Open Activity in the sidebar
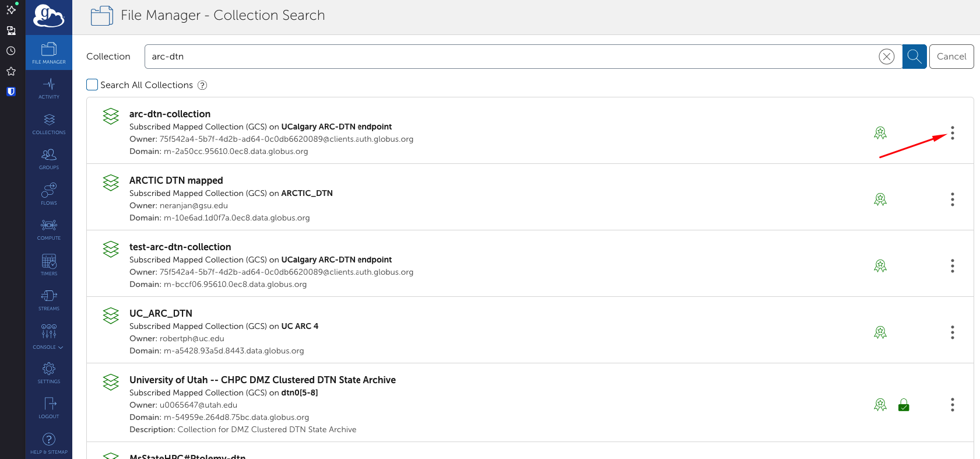 click(49, 88)
